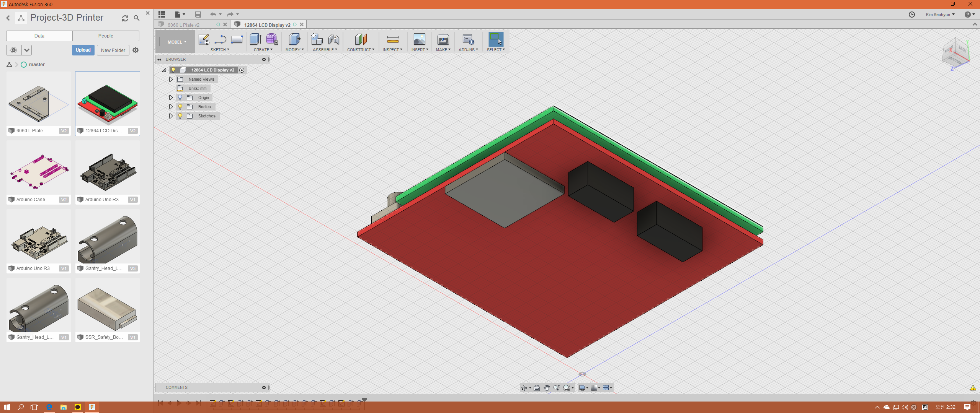The image size is (980, 413).
Task: Click the Undo arrow icon
Action: [213, 15]
